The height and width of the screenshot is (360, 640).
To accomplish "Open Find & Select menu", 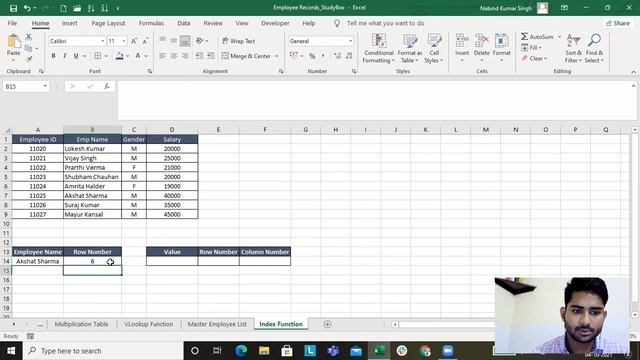I will point(594,49).
